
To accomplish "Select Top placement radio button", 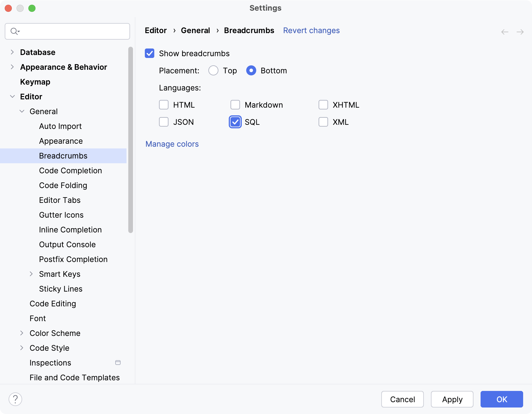I will click(213, 71).
